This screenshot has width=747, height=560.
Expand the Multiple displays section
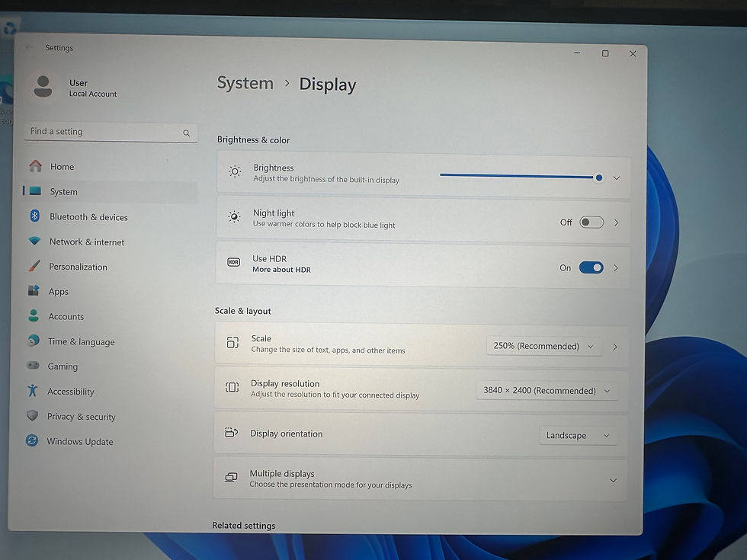pyautogui.click(x=613, y=480)
